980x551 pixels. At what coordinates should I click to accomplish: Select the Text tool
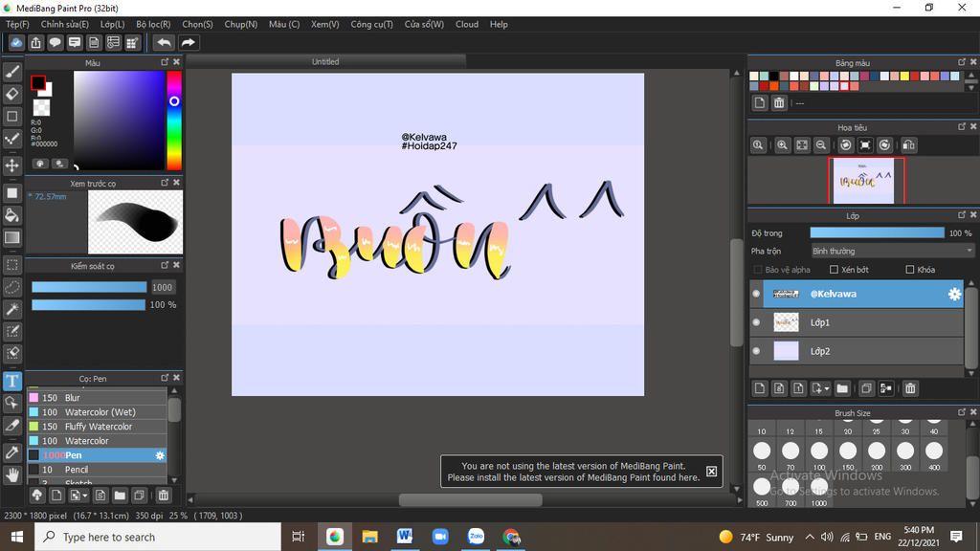tap(11, 381)
